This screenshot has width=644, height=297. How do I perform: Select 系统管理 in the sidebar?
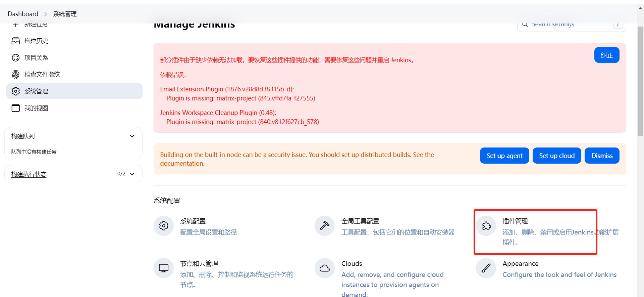pos(74,91)
